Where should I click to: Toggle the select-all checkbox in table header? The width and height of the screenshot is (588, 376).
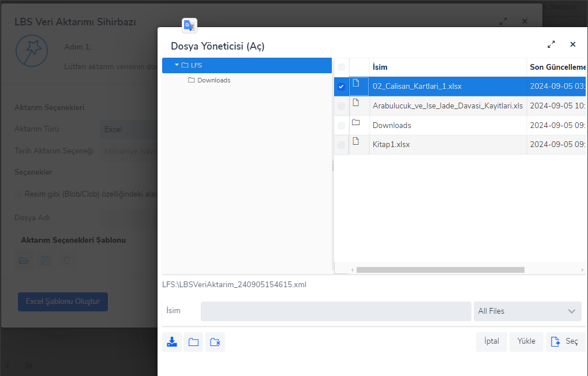point(341,67)
